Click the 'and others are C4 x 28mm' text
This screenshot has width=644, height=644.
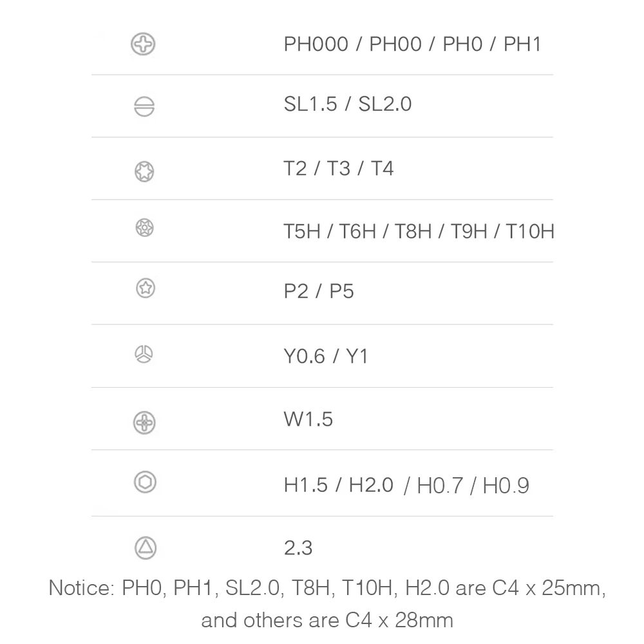click(x=327, y=620)
